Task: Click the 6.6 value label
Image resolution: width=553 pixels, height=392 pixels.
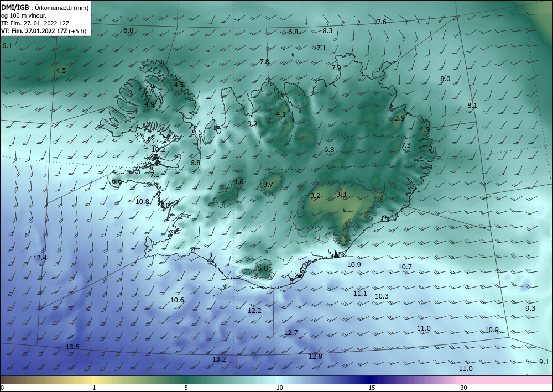Action: click(117, 181)
